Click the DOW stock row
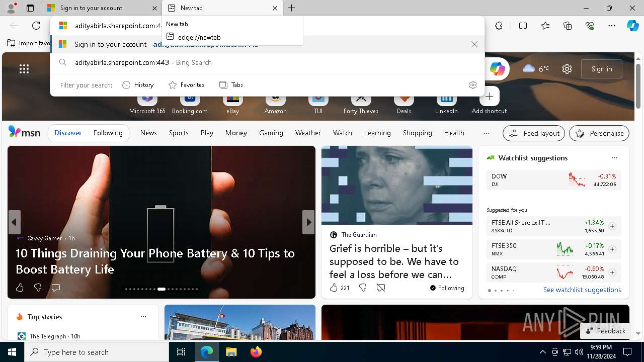 (x=553, y=180)
